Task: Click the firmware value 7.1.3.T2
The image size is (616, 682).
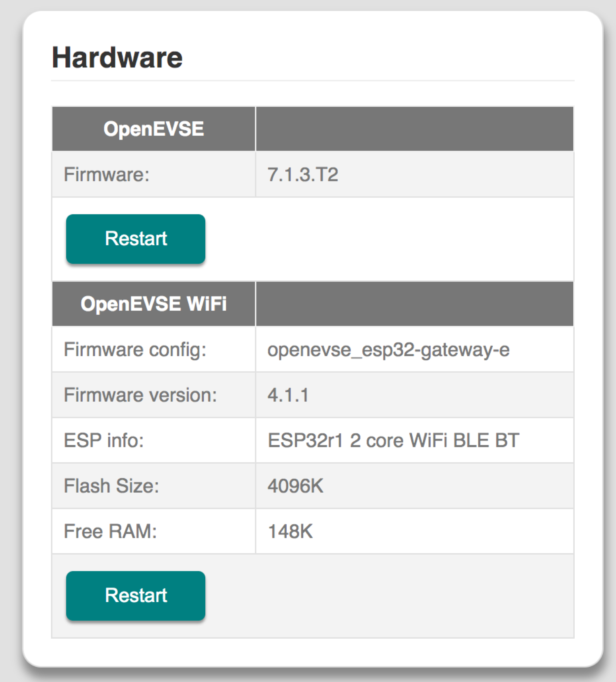Action: click(x=303, y=174)
